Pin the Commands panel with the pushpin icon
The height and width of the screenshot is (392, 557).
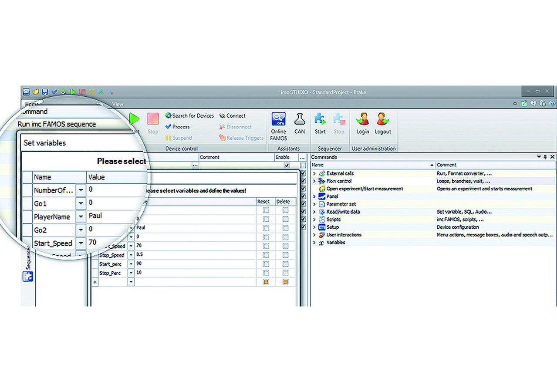coord(545,157)
